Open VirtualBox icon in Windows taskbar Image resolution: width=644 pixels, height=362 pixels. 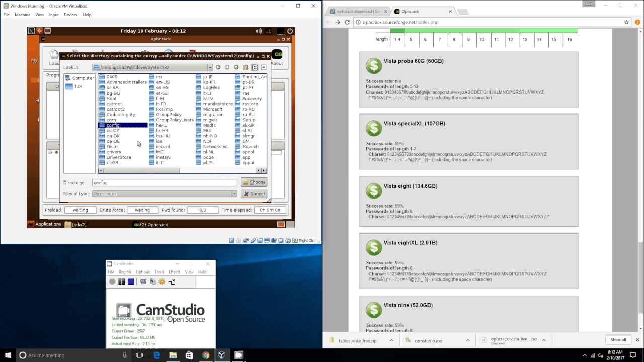coord(222,355)
